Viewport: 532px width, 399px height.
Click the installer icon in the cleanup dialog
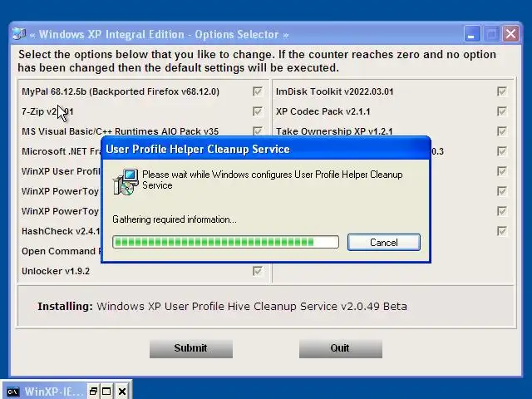[x=126, y=182]
